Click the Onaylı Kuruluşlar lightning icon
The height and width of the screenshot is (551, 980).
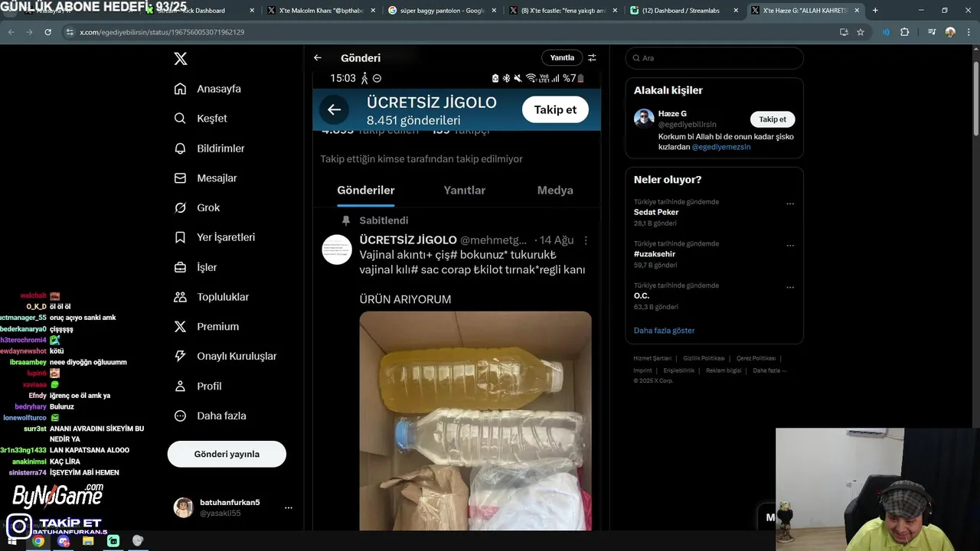(x=180, y=356)
